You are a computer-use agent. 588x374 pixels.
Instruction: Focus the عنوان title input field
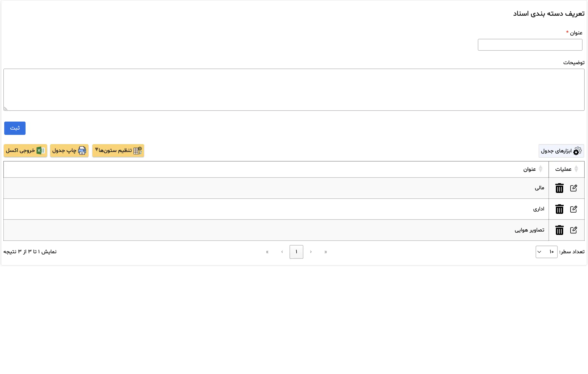click(530, 45)
